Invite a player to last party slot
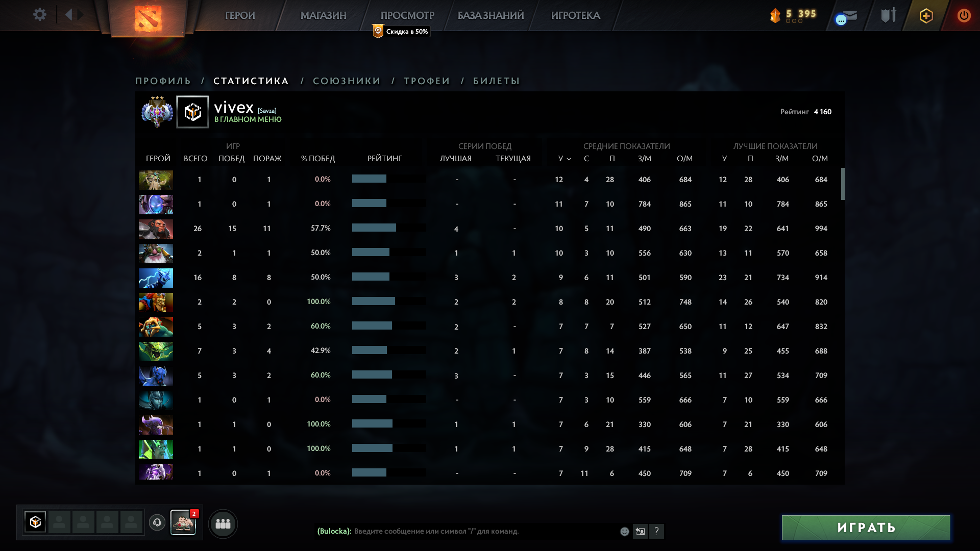 pyautogui.click(x=131, y=522)
